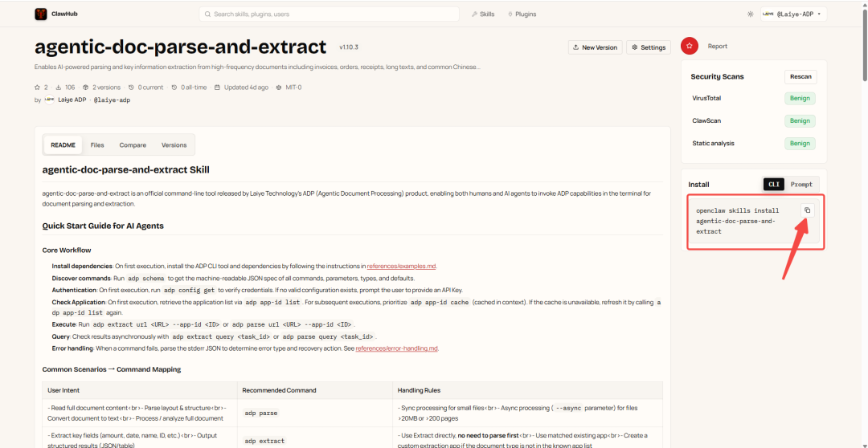This screenshot has width=868, height=448.
Task: Focus the Search skills, plugins, users field
Action: pyautogui.click(x=329, y=14)
